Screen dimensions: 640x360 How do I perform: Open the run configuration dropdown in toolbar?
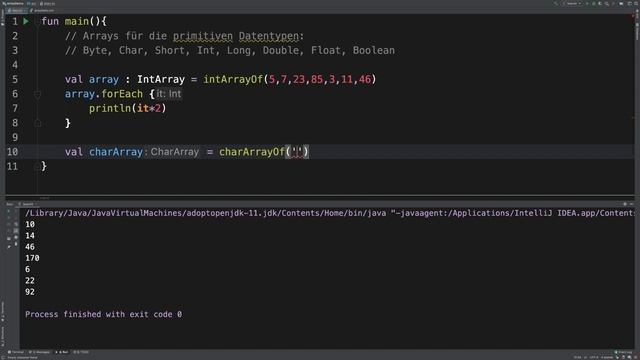572,3
